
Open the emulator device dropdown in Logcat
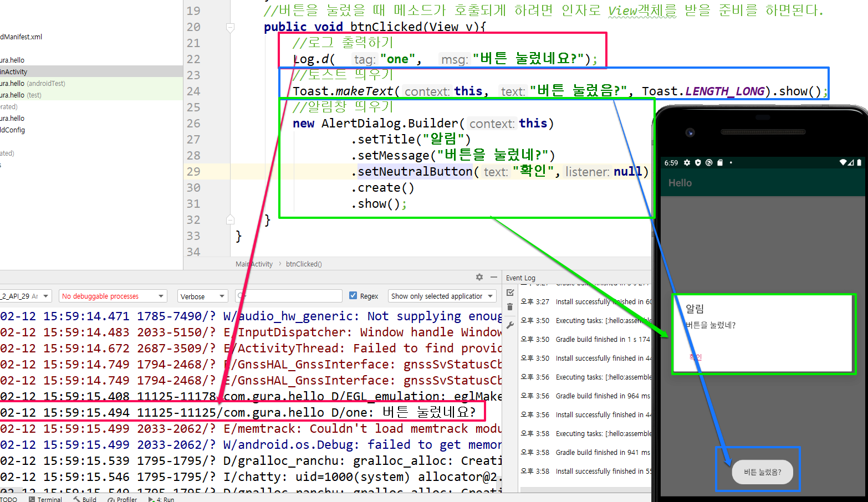pyautogui.click(x=25, y=296)
